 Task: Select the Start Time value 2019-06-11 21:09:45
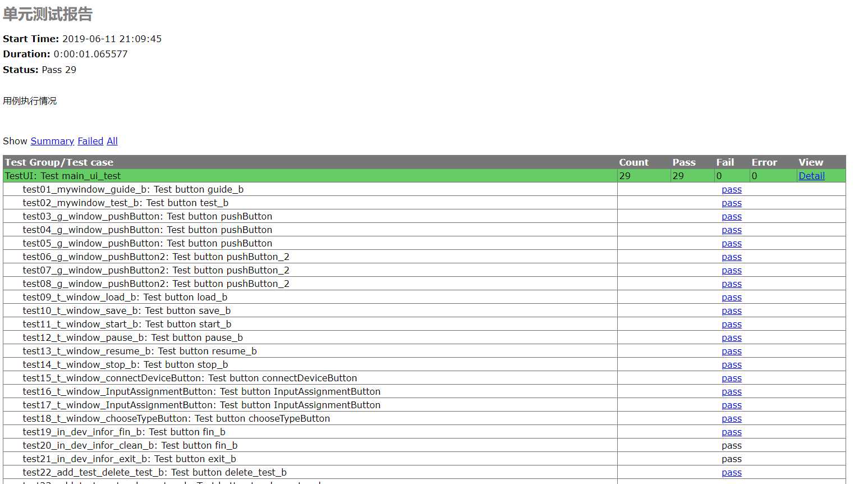click(112, 39)
